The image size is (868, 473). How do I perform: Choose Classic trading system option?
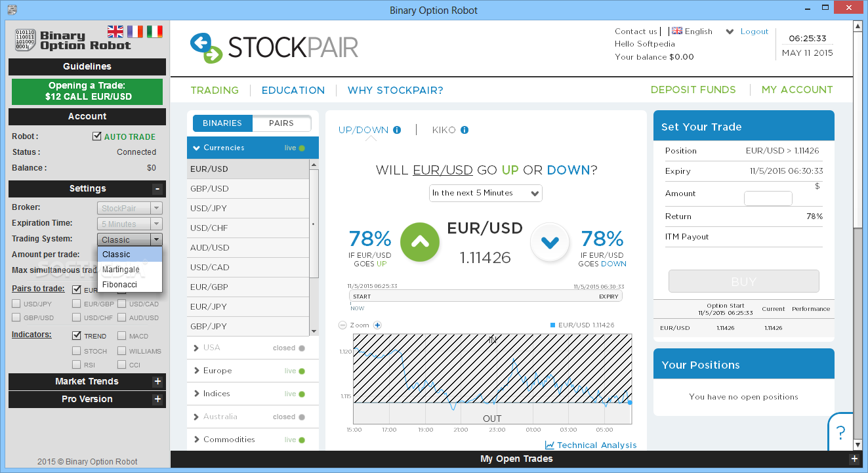[x=130, y=255]
